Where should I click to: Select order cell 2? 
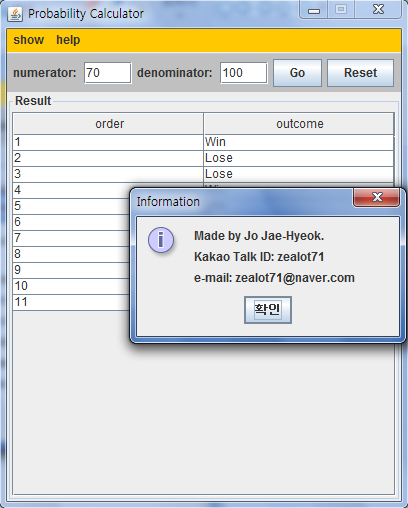[108, 158]
